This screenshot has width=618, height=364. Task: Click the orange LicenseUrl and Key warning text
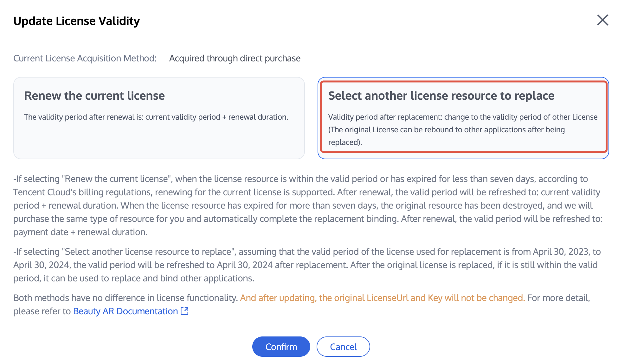(x=382, y=298)
